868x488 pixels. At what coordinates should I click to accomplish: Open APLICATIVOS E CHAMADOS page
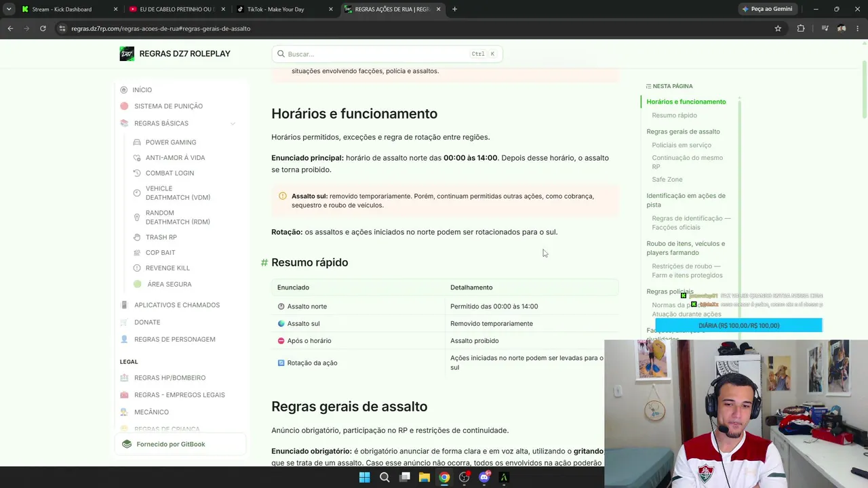tap(176, 305)
